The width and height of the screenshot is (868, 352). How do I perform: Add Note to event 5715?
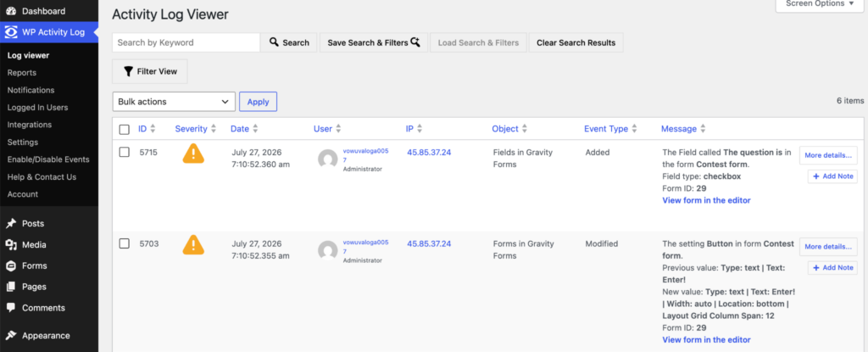(x=832, y=176)
